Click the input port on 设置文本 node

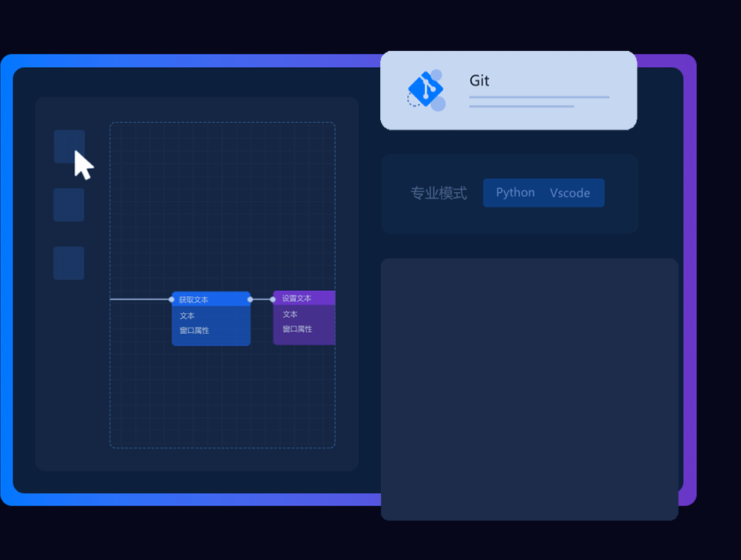pos(273,299)
